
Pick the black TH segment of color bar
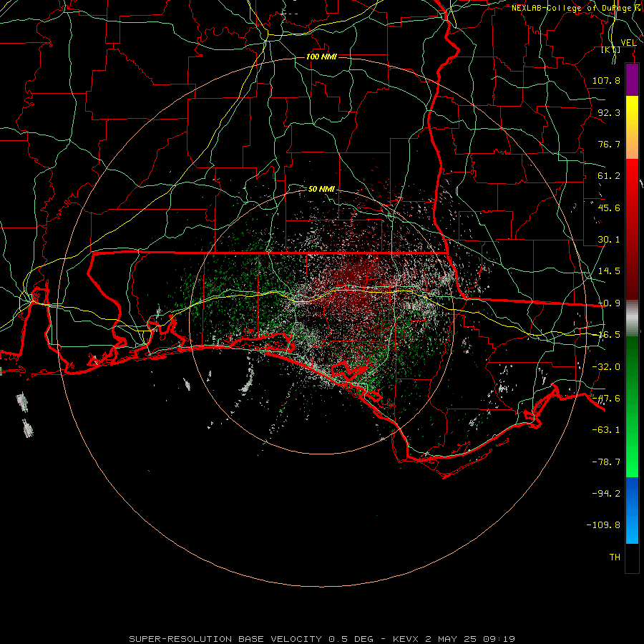click(x=632, y=557)
